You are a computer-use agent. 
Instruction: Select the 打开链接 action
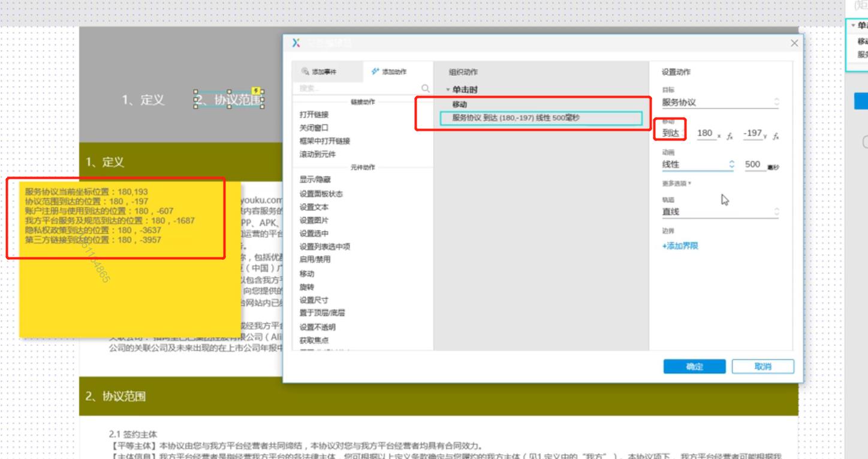[x=314, y=114]
